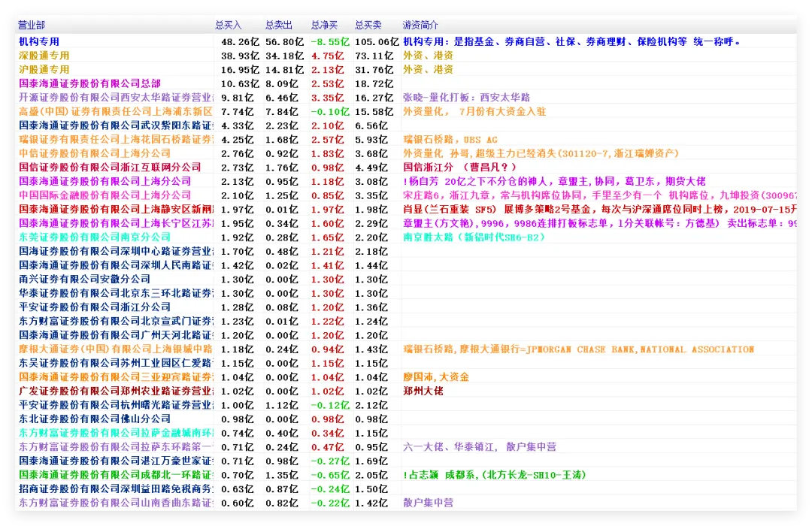Select 国泰海通证券股份有限公司上海分公司 row

coord(105,181)
